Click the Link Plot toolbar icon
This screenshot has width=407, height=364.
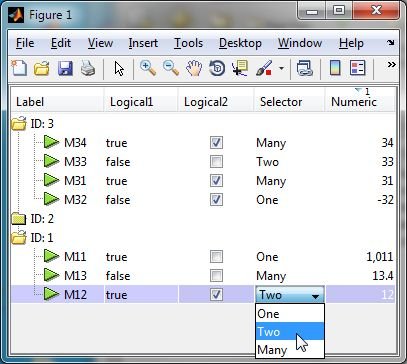(305, 69)
